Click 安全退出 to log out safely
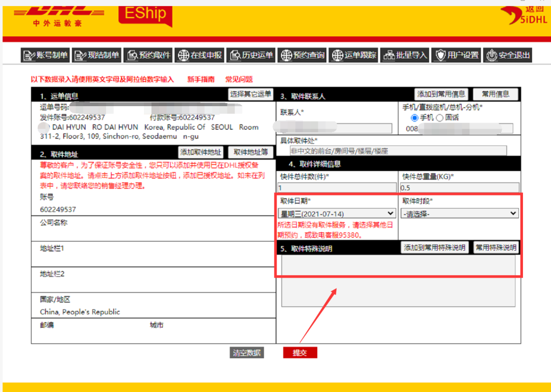551x392 pixels. click(508, 55)
